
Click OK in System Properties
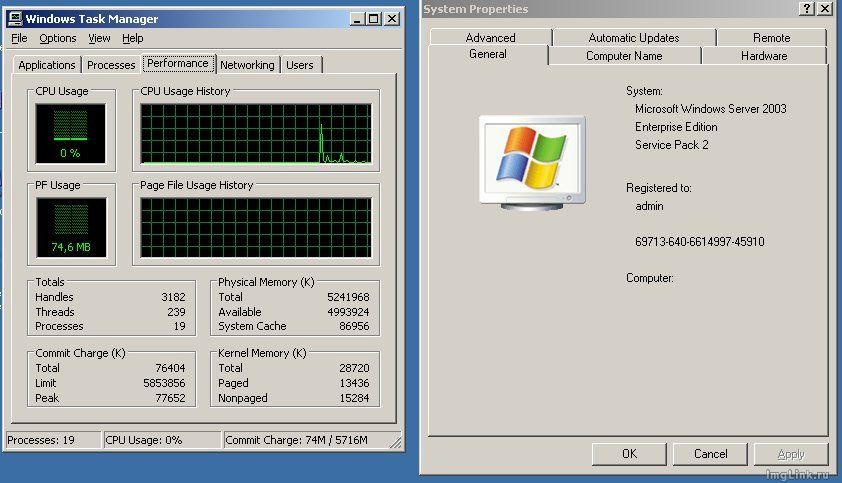pos(629,454)
